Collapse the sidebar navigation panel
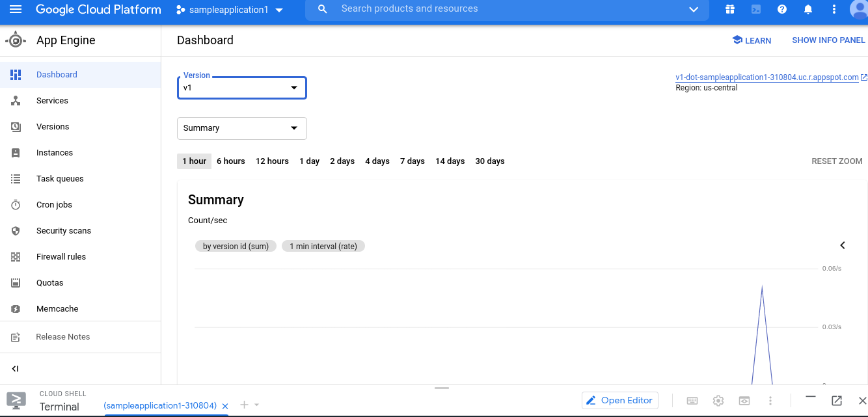The width and height of the screenshot is (868, 417). [x=16, y=369]
